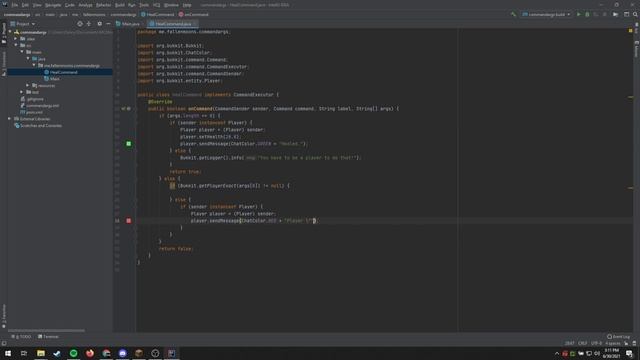Screen dimensions: 640x360
Task: Open Firefox from the taskbar
Action: [90, 353]
